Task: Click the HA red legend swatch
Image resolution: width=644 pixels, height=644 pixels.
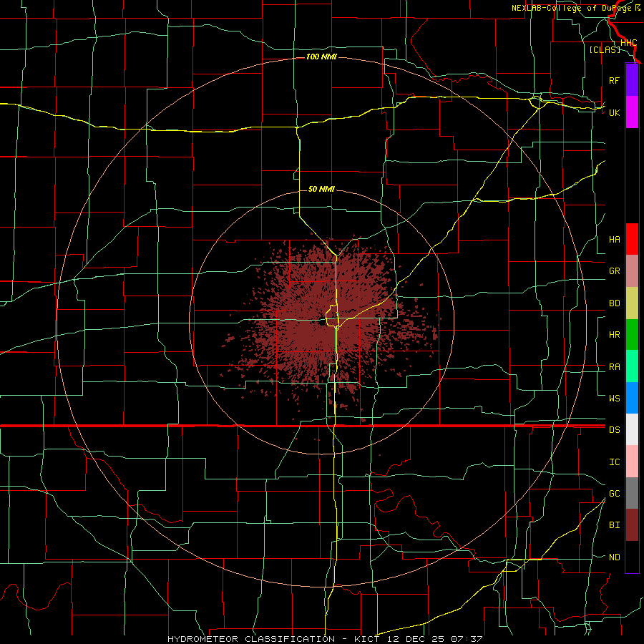Action: 632,239
